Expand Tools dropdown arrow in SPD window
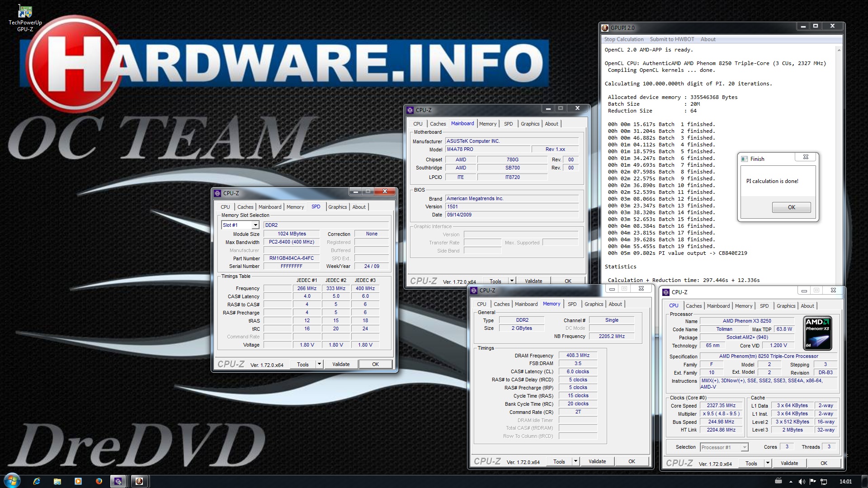This screenshot has height=488, width=868. 319,364
